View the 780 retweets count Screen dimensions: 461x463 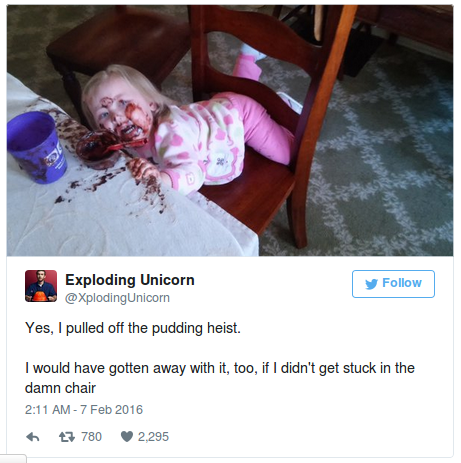[x=91, y=437]
